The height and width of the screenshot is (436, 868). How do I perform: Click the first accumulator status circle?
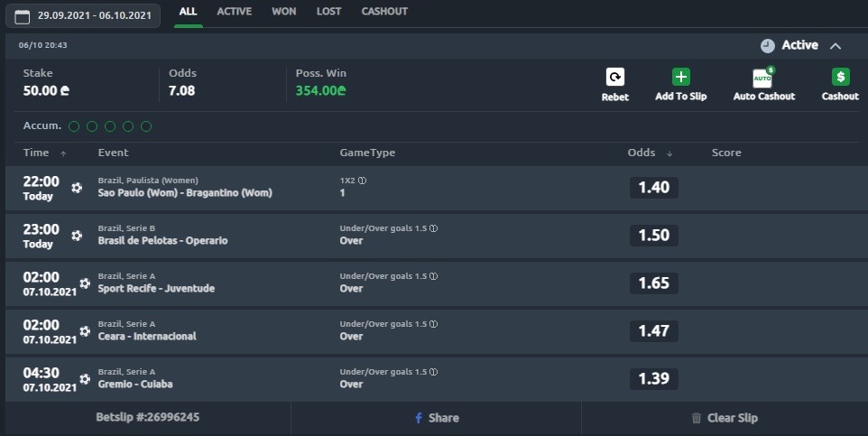(74, 126)
